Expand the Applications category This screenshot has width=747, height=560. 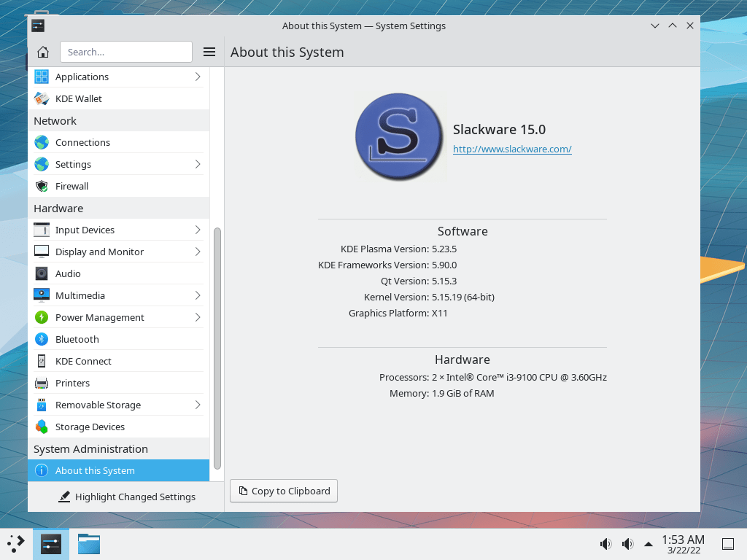click(198, 77)
